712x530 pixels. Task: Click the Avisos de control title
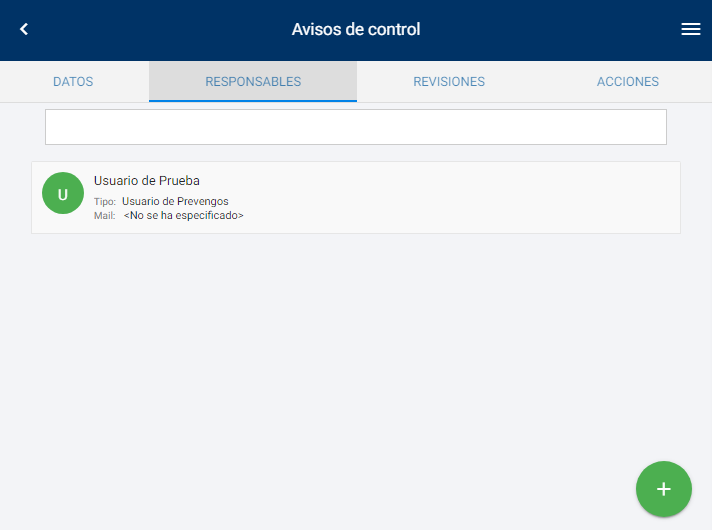[x=355, y=30]
